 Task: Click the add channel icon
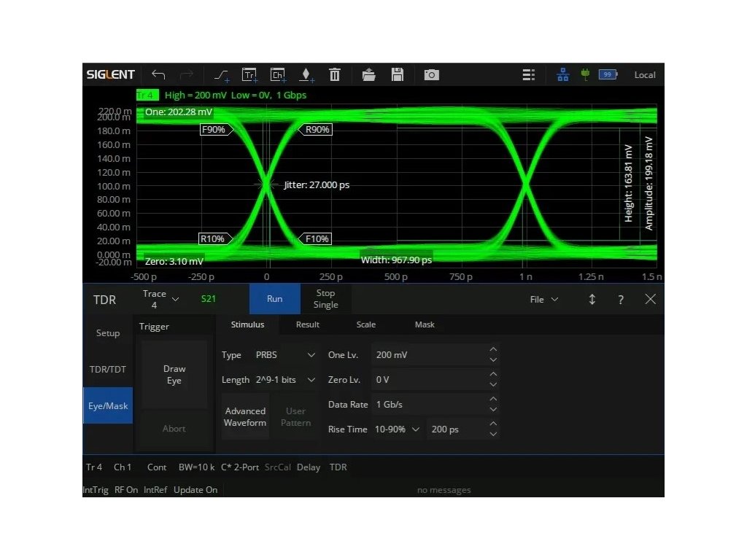coord(277,74)
